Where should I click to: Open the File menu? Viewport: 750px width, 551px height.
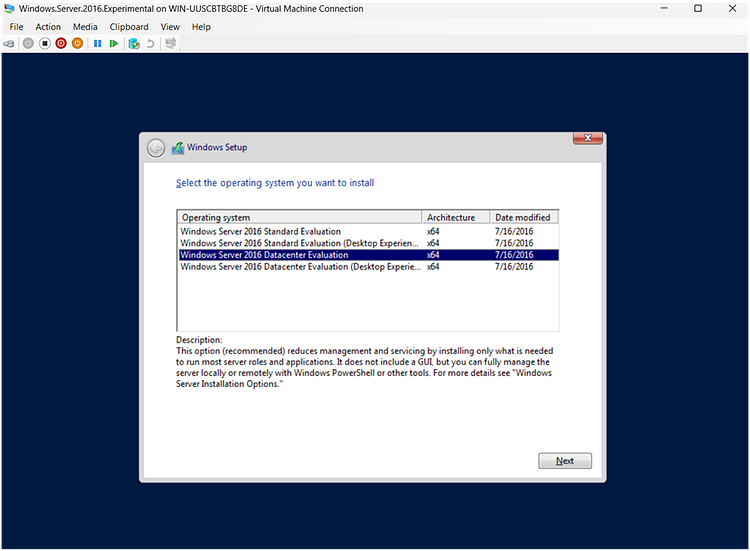point(16,27)
